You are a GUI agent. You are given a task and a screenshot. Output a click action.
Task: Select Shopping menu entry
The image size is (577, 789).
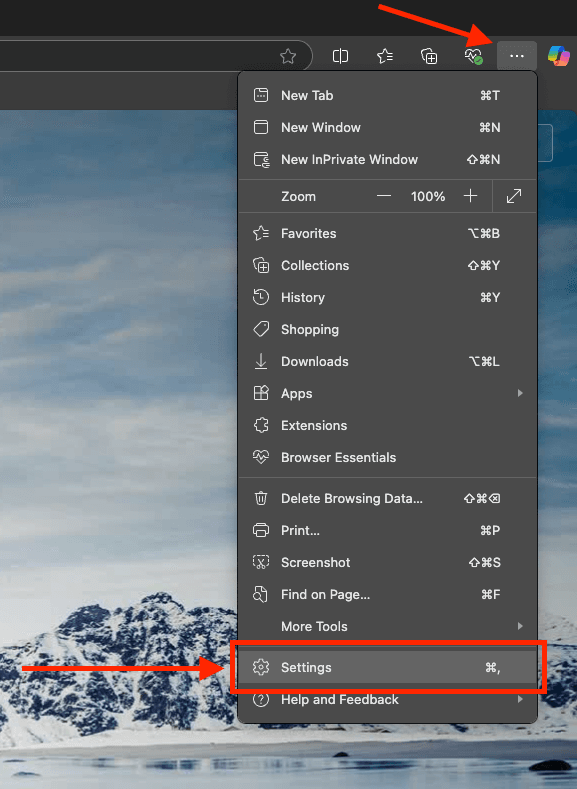(387, 329)
